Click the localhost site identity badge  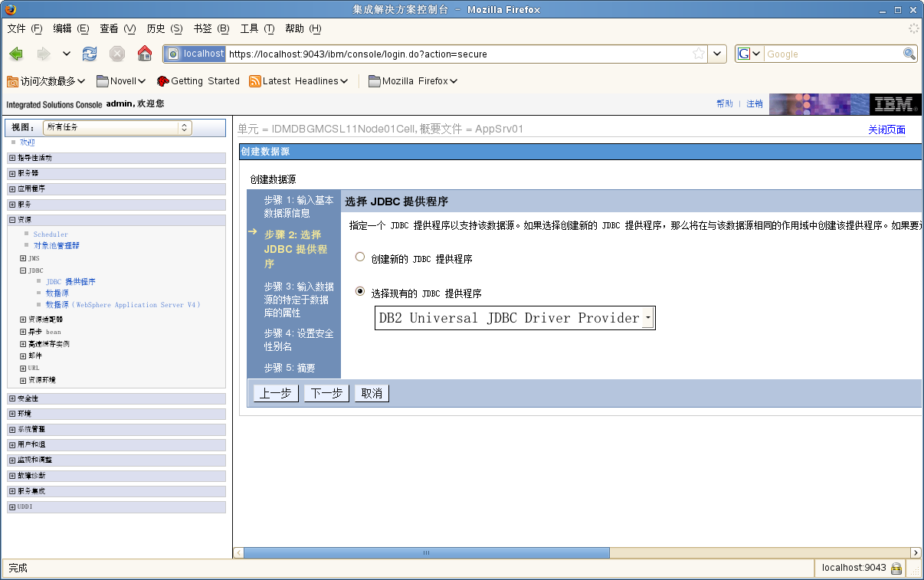(195, 54)
